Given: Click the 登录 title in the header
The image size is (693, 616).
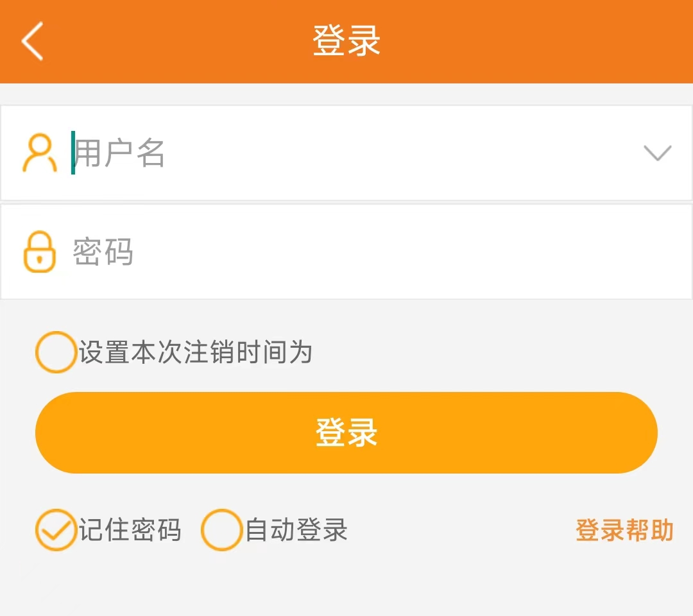Looking at the screenshot, I should pyautogui.click(x=346, y=40).
